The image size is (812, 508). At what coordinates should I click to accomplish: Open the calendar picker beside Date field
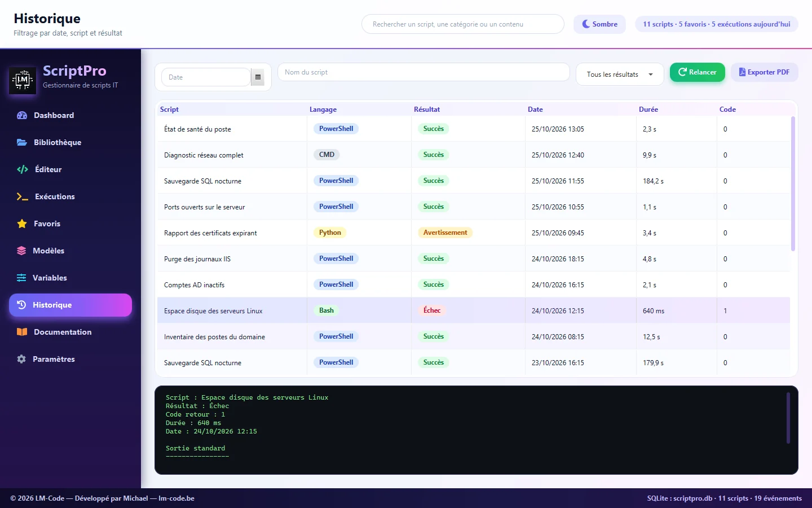pos(258,77)
